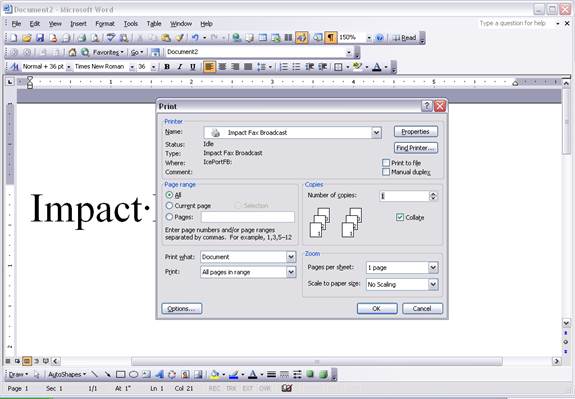This screenshot has width=575, height=399.
Task: Click the Font Color icon in formatting toolbar
Action: pyautogui.click(x=377, y=67)
